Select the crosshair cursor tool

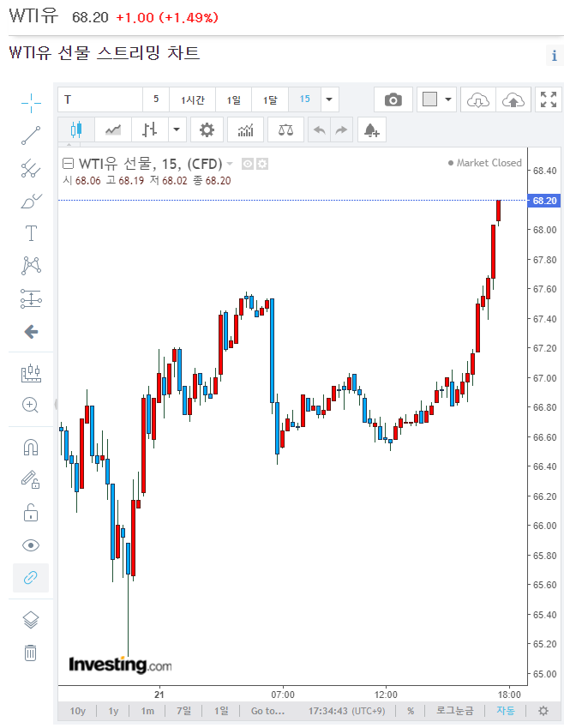[31, 103]
